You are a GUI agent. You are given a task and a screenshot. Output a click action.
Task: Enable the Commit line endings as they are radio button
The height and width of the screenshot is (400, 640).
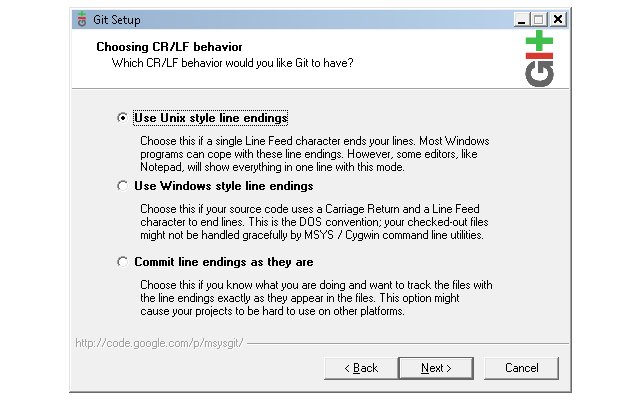(x=122, y=262)
